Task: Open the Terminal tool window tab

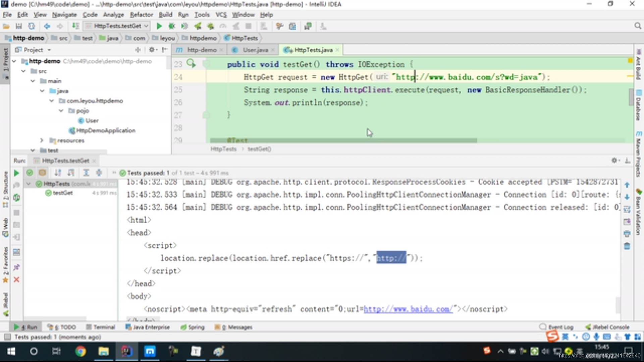Action: click(x=100, y=327)
